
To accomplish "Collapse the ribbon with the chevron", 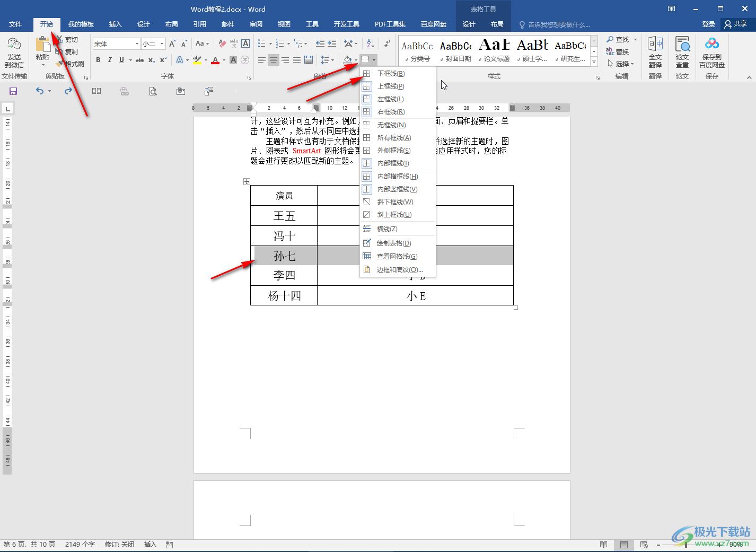I will coord(749,77).
